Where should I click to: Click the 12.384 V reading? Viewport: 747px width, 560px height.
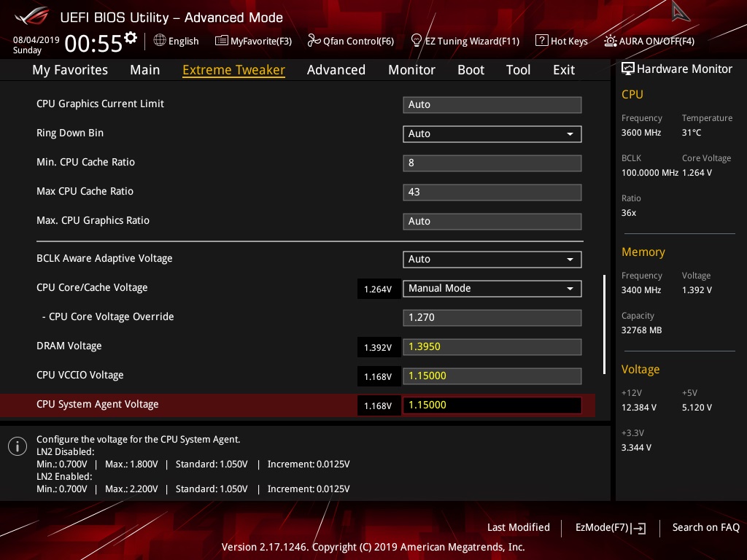coord(639,407)
